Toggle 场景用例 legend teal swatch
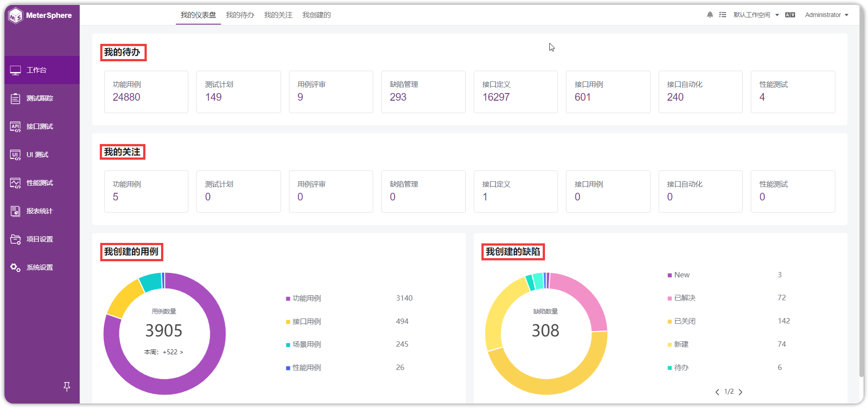 pyautogui.click(x=288, y=345)
